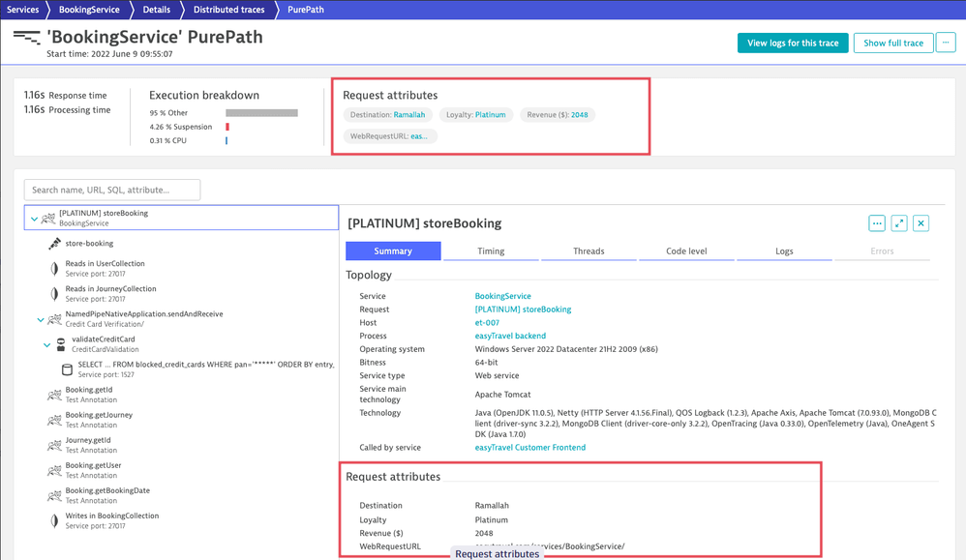
Task: Click the PurePath breadcrumb item
Action: pyautogui.click(x=306, y=10)
